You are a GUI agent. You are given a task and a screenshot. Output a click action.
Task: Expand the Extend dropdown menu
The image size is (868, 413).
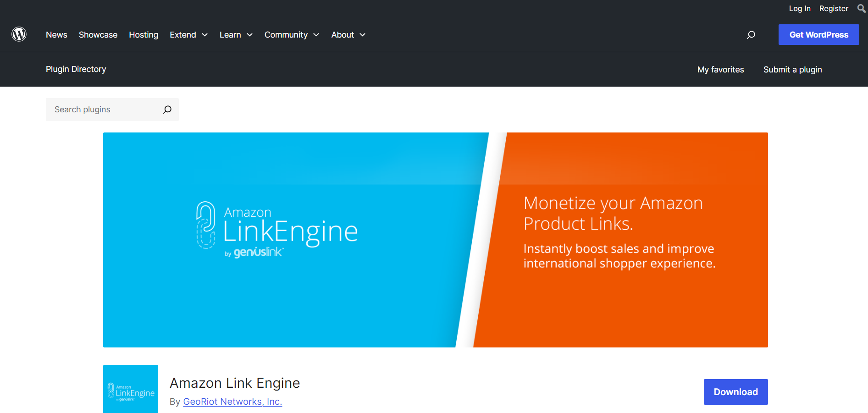(x=188, y=35)
